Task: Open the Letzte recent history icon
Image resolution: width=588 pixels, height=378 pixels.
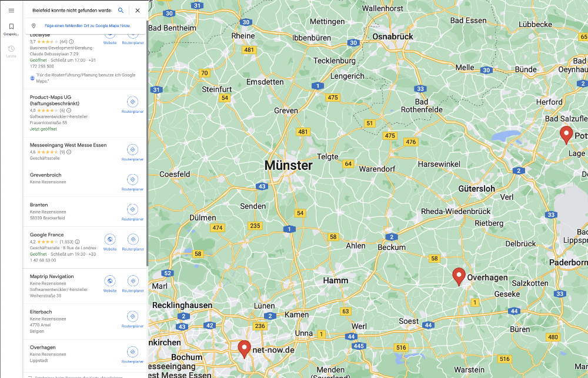Action: (11, 51)
